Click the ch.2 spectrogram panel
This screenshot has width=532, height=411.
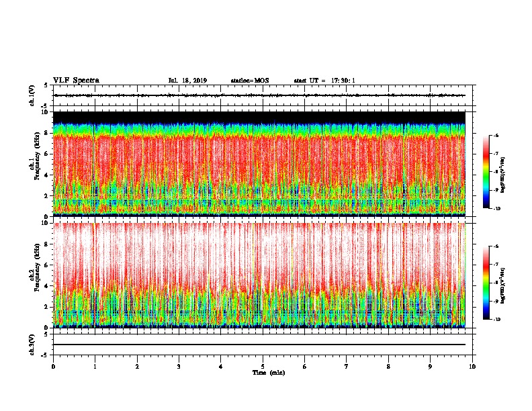pos(259,275)
